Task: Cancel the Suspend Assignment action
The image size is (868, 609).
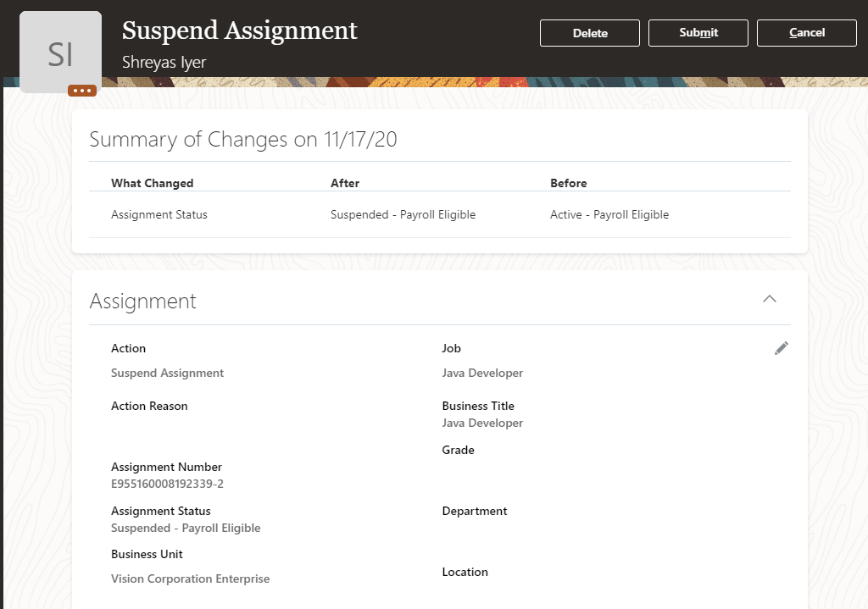Action: 805,32
